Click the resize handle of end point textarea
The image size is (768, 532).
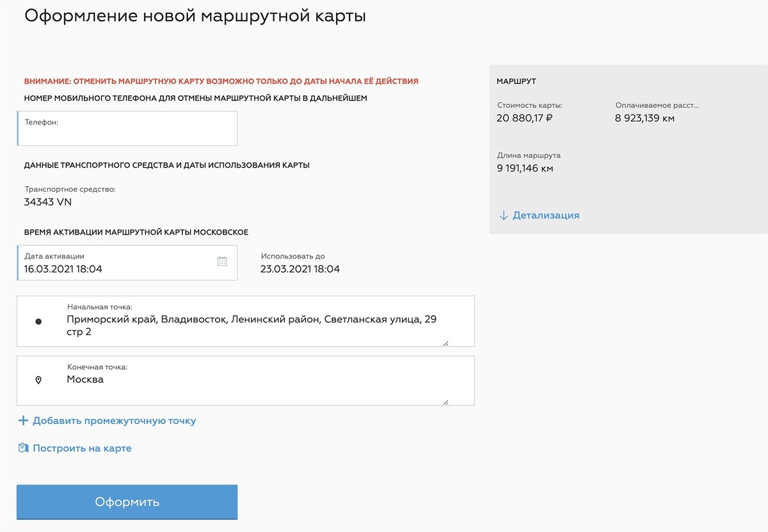pyautogui.click(x=445, y=402)
